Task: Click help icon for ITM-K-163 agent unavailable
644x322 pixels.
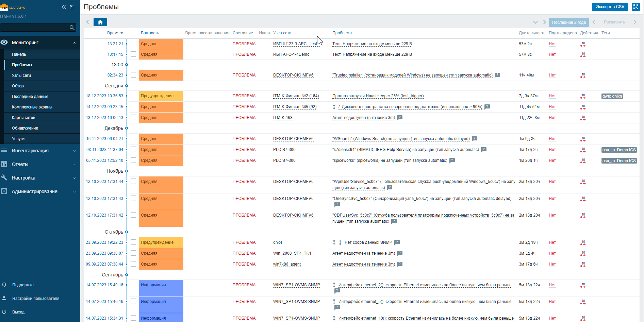Action: pos(400,118)
